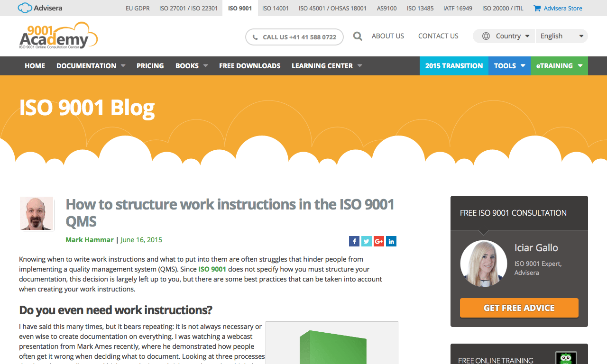Go to the Home page

[x=35, y=66]
